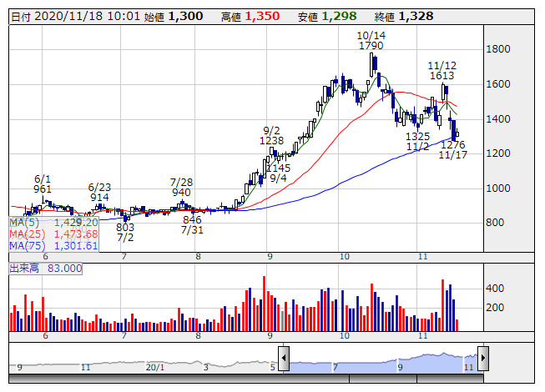Click the 6/1 961 high label
This screenshot has width=545, height=392.
43,184
